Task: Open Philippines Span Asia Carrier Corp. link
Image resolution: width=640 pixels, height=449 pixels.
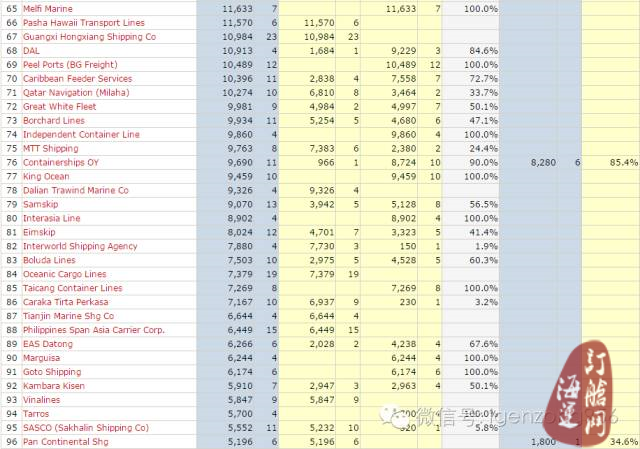Action: tap(94, 330)
